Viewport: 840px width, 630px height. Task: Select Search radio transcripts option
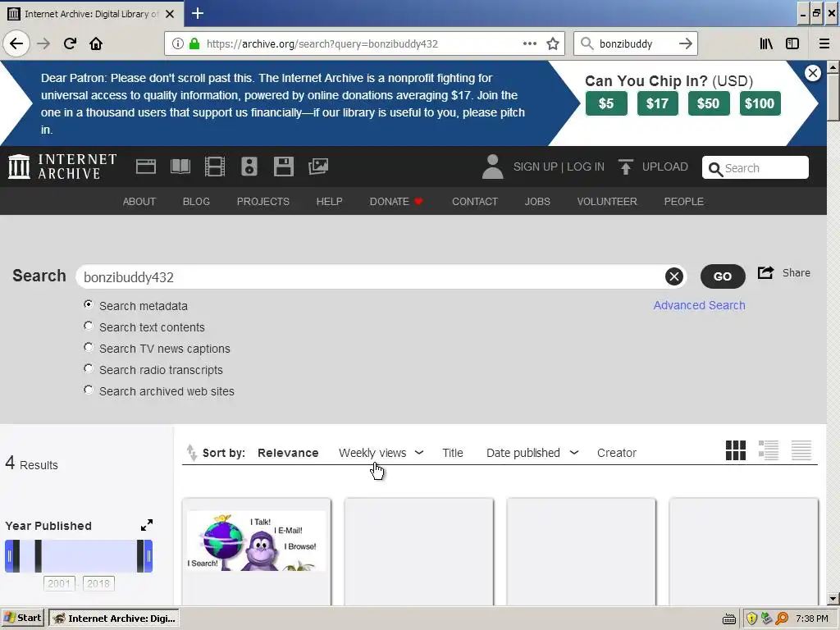(89, 368)
